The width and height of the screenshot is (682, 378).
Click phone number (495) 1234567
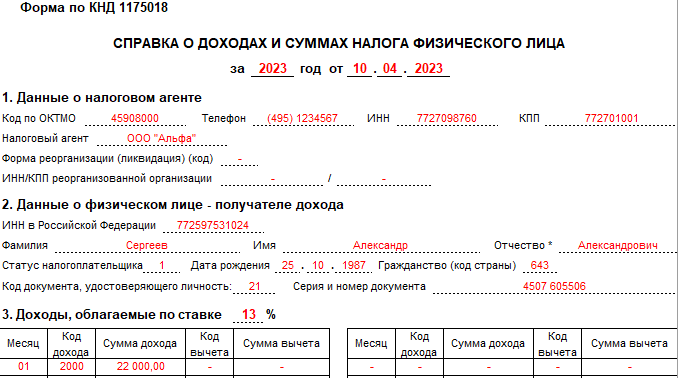pos(302,118)
